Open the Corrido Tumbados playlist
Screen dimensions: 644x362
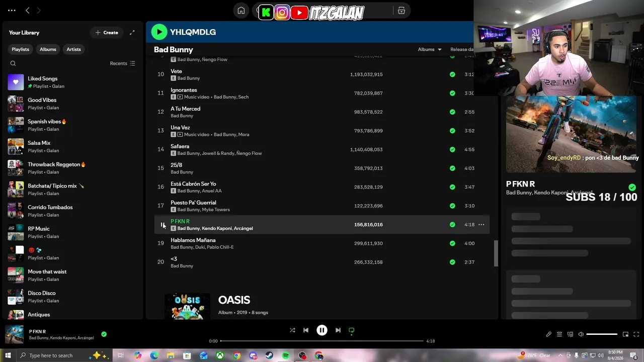click(x=72, y=211)
